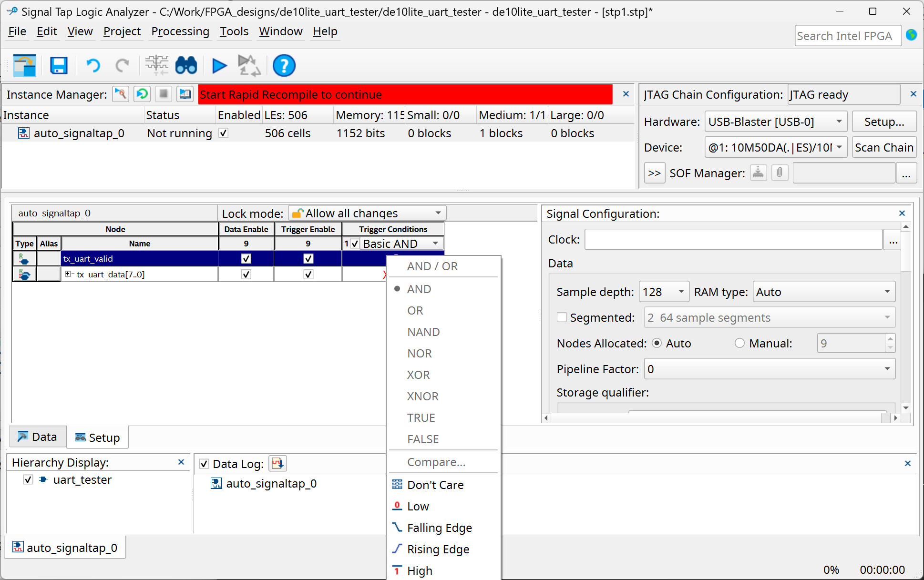
Task: Switch to the Setup tab
Action: click(98, 438)
